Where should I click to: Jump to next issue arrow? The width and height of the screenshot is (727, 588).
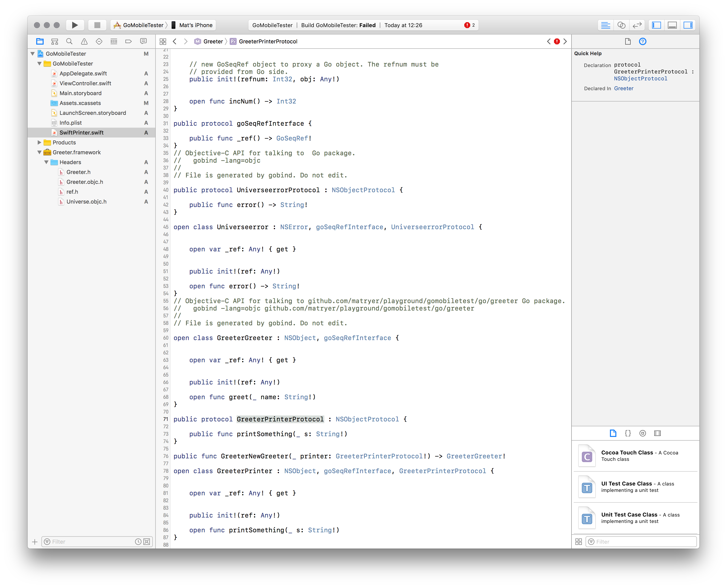(565, 41)
